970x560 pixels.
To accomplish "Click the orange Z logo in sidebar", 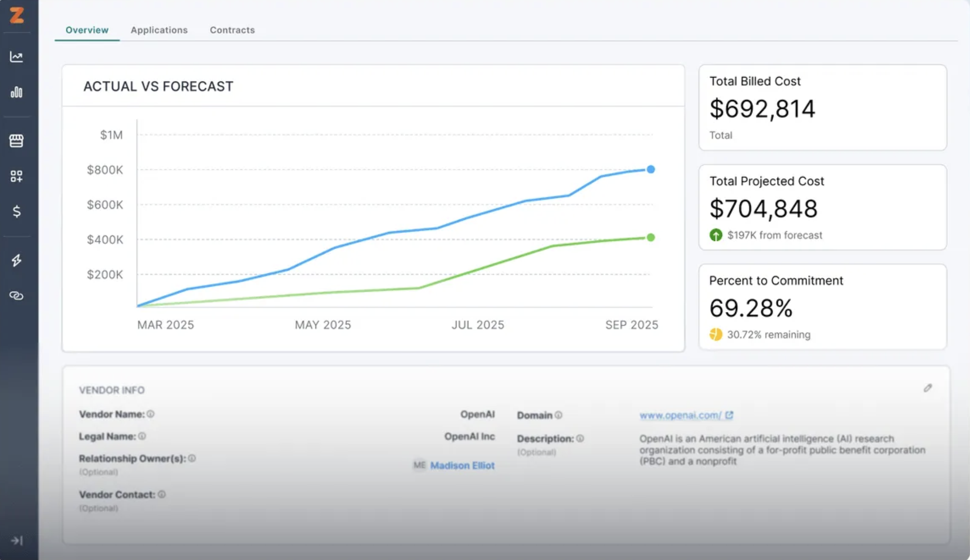I will click(17, 15).
